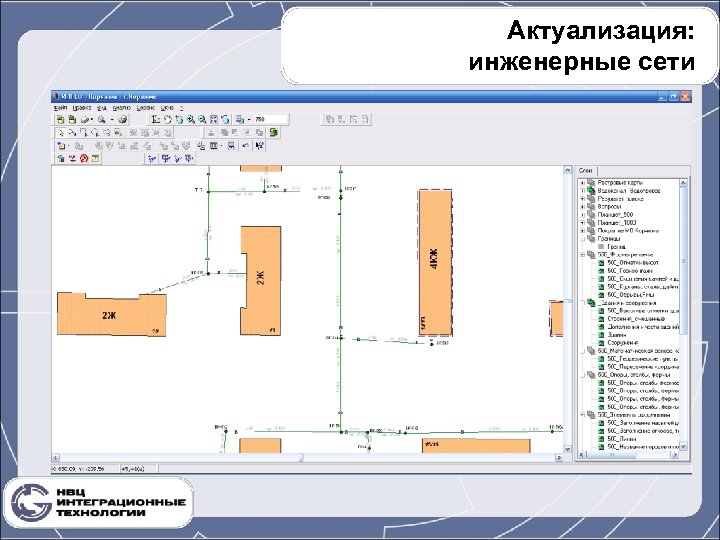Click the first blue network tool icon
Viewport: 720px width, 540px height.
click(152, 159)
